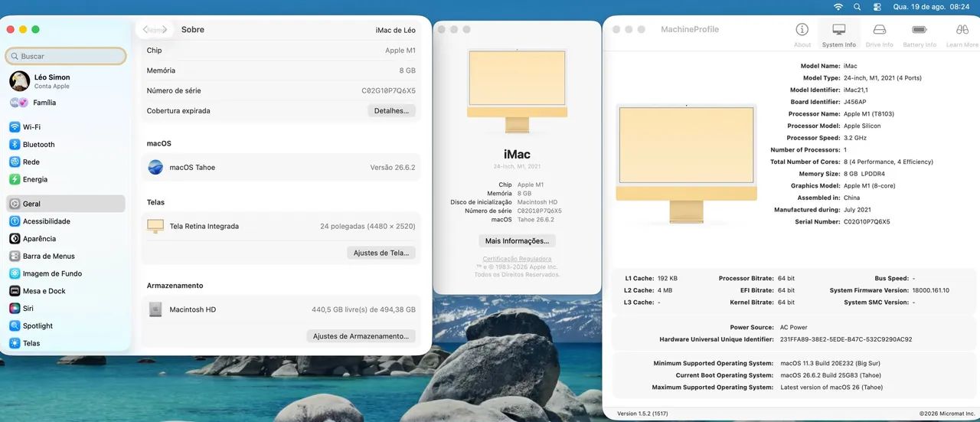Click the serial number C02G10P7Q6X5 in Sobre pane

(x=388, y=90)
